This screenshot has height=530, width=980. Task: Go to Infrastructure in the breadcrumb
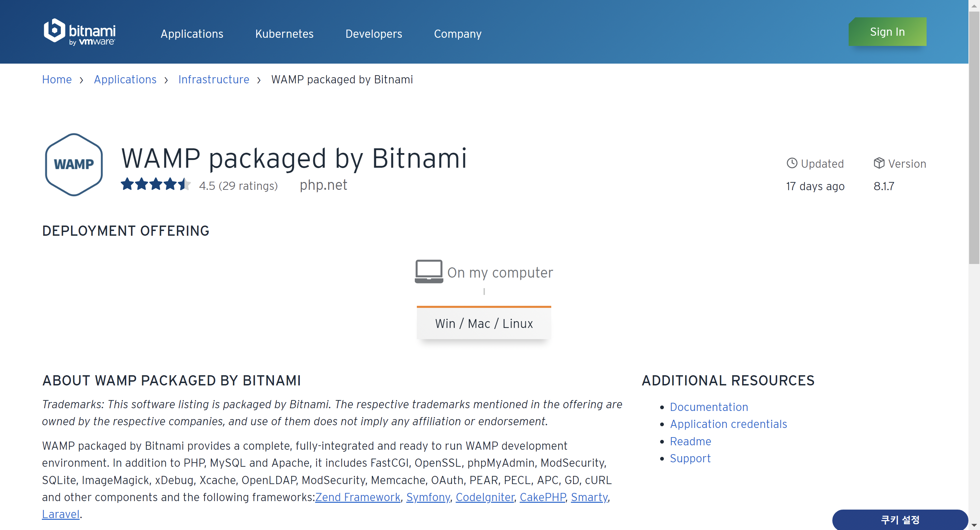point(213,80)
